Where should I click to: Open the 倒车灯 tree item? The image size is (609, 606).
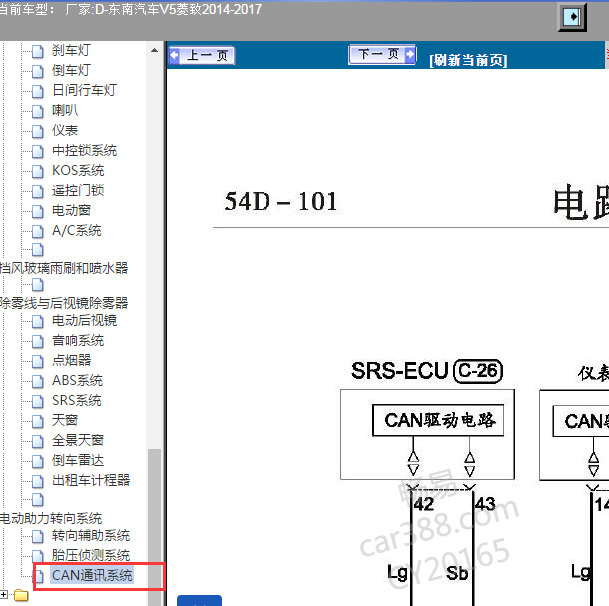click(71, 70)
